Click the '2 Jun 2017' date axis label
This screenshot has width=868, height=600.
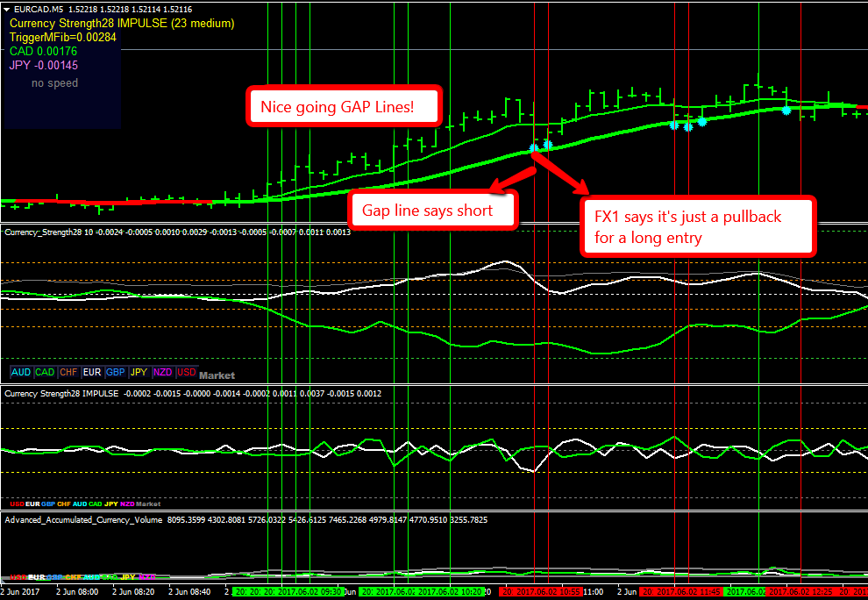20,592
